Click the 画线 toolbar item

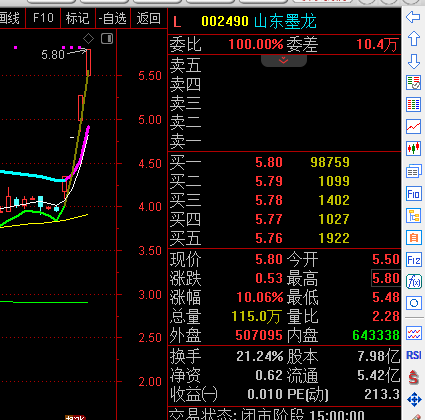click(9, 18)
